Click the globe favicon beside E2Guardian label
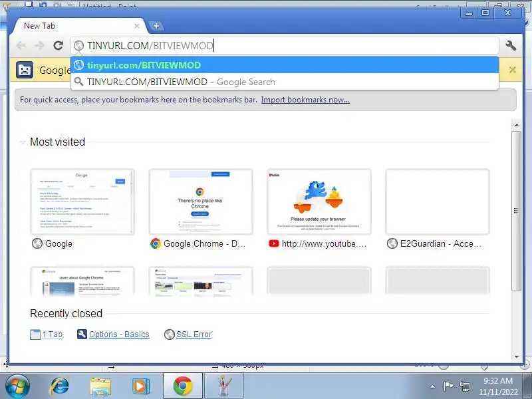The width and height of the screenshot is (532, 399). point(392,243)
